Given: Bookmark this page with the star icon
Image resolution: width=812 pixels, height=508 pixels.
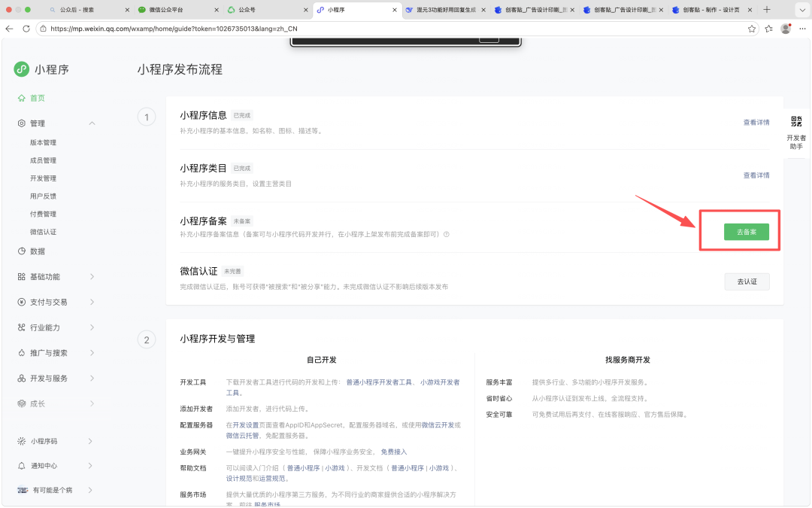Looking at the screenshot, I should (752, 29).
